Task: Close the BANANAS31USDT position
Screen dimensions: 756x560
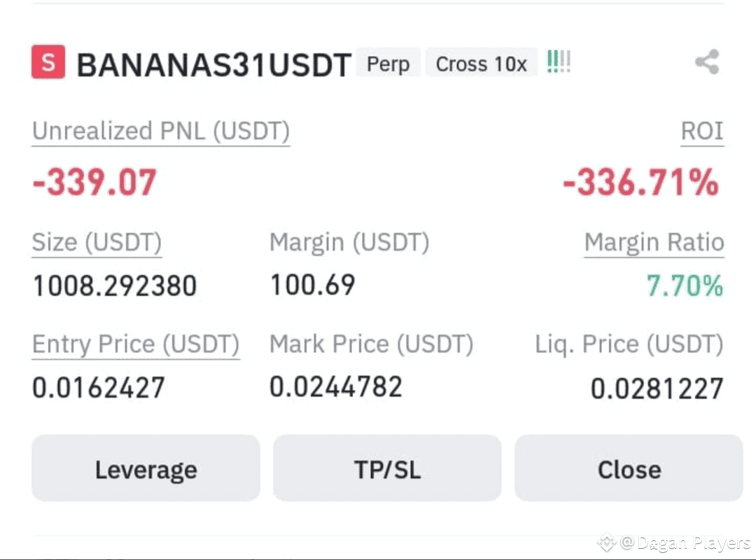Action: [629, 468]
